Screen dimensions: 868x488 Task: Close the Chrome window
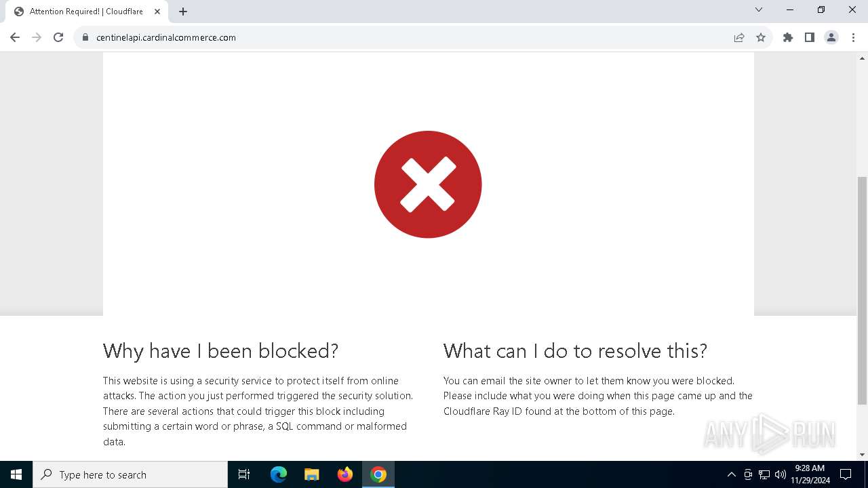click(x=852, y=9)
